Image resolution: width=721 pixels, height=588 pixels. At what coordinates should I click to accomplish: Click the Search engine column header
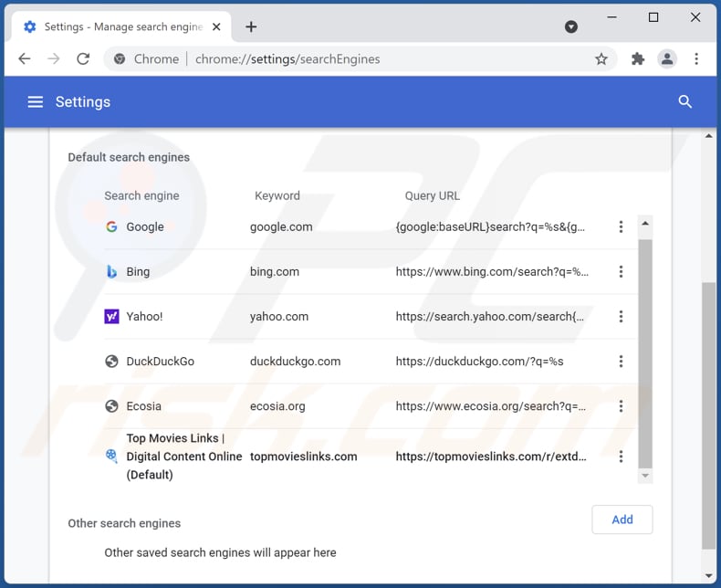141,195
